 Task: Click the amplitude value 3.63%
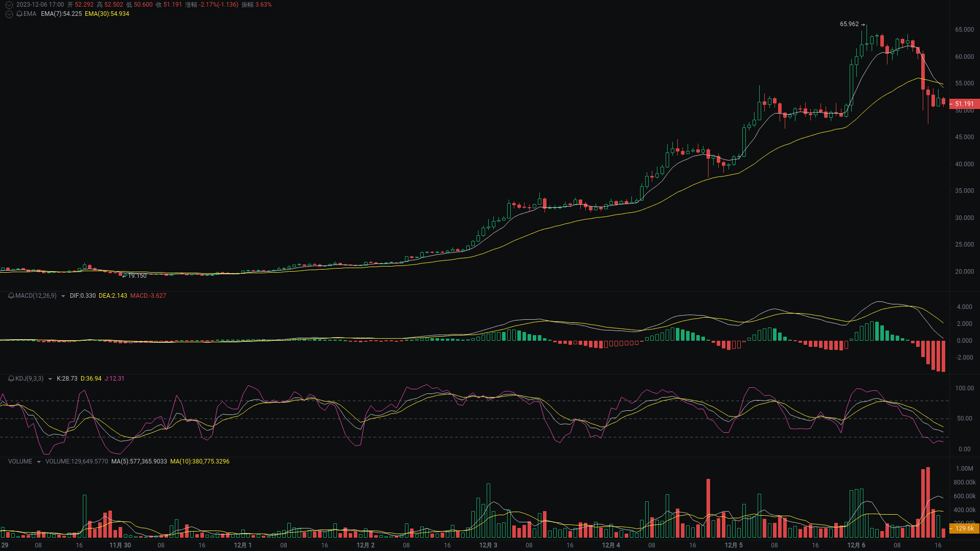coord(264,5)
